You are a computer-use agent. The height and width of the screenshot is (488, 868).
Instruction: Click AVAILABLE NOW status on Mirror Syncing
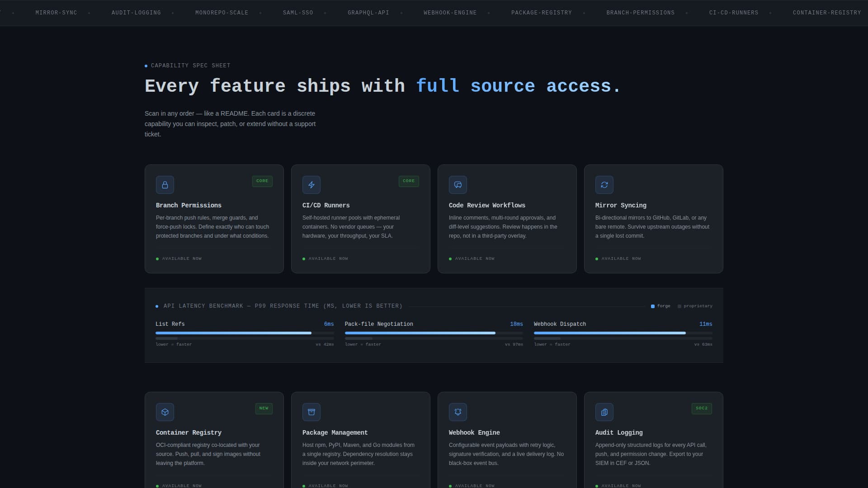coord(618,259)
